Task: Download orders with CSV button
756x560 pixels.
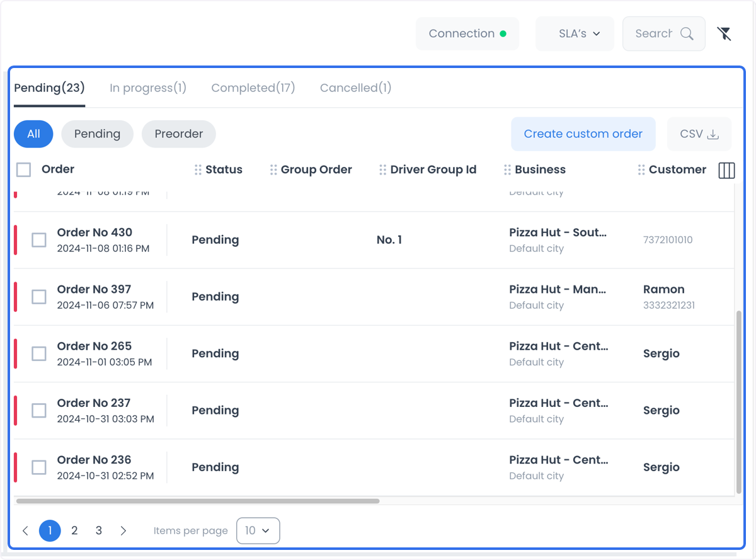Action: click(699, 134)
